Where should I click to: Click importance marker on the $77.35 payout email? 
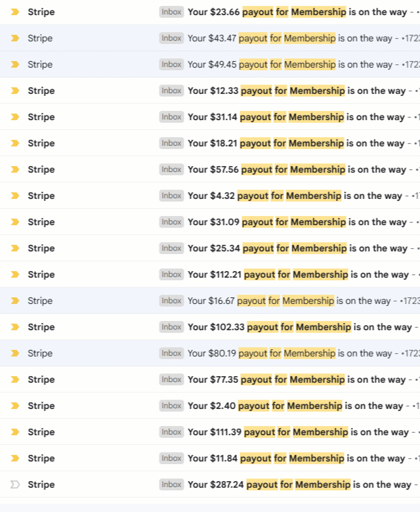[15, 379]
